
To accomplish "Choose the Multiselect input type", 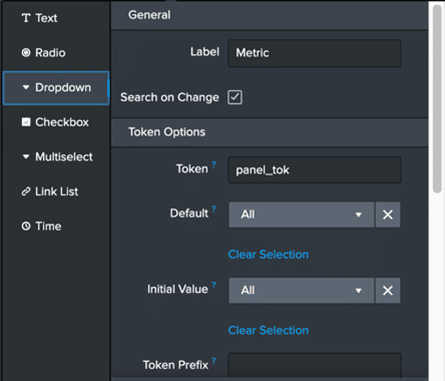I will [56, 157].
